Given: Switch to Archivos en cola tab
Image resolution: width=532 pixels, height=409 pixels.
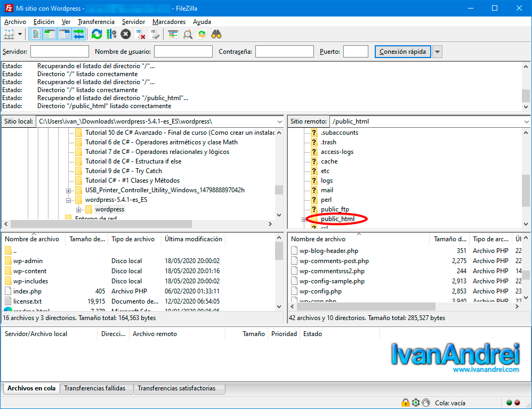Looking at the screenshot, I should [31, 388].
